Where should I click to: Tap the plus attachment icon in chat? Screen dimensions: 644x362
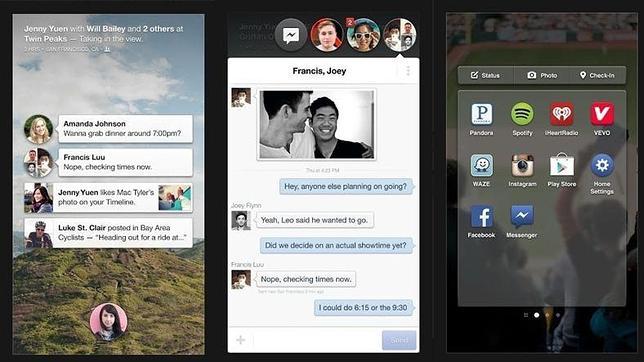pyautogui.click(x=241, y=340)
